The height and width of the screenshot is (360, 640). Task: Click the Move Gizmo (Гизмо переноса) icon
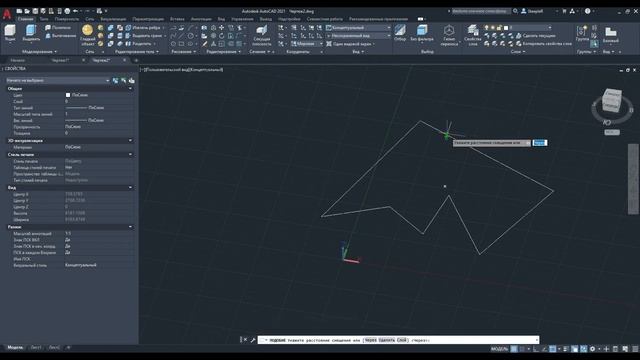(x=449, y=35)
